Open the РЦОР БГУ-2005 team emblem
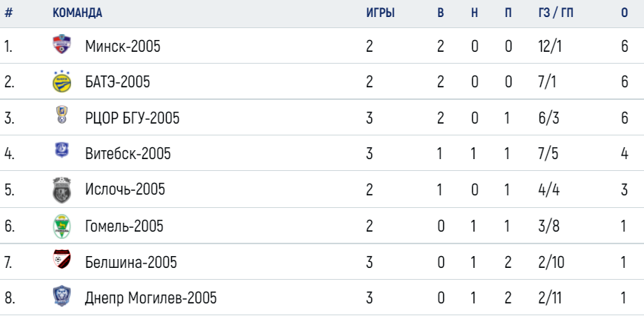 click(62, 115)
